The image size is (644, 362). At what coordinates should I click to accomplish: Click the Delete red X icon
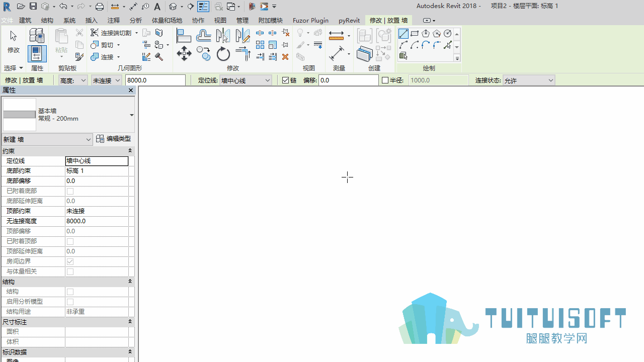(285, 57)
